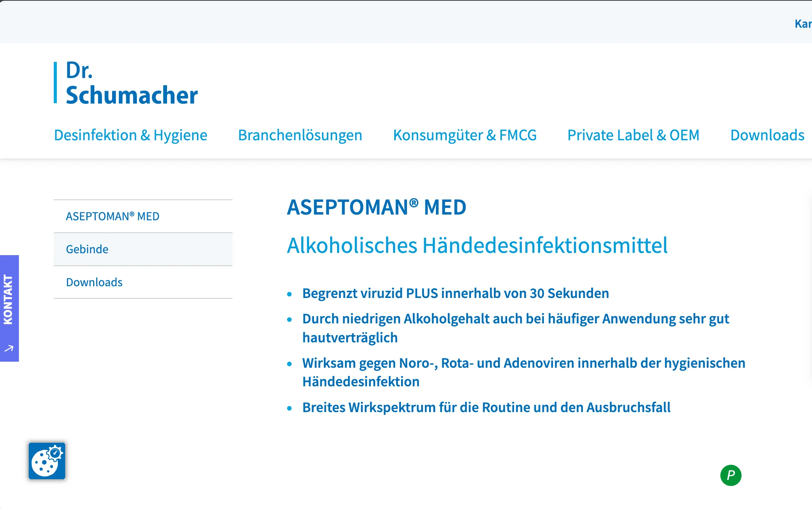The width and height of the screenshot is (812, 508).
Task: Open Desinfektion & Hygiene menu
Action: [131, 135]
